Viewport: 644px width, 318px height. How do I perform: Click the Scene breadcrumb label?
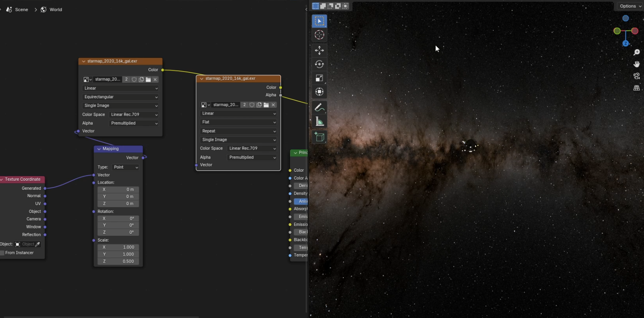tap(22, 9)
